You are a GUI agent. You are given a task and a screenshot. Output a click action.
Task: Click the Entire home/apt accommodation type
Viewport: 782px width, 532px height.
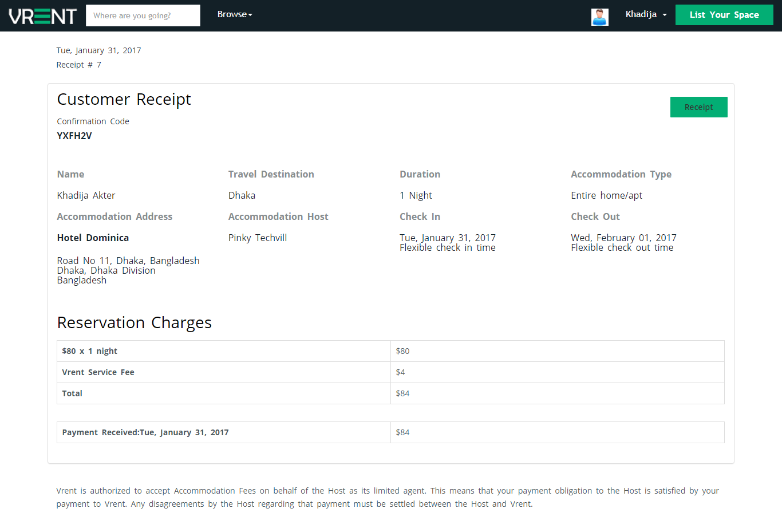tap(606, 195)
